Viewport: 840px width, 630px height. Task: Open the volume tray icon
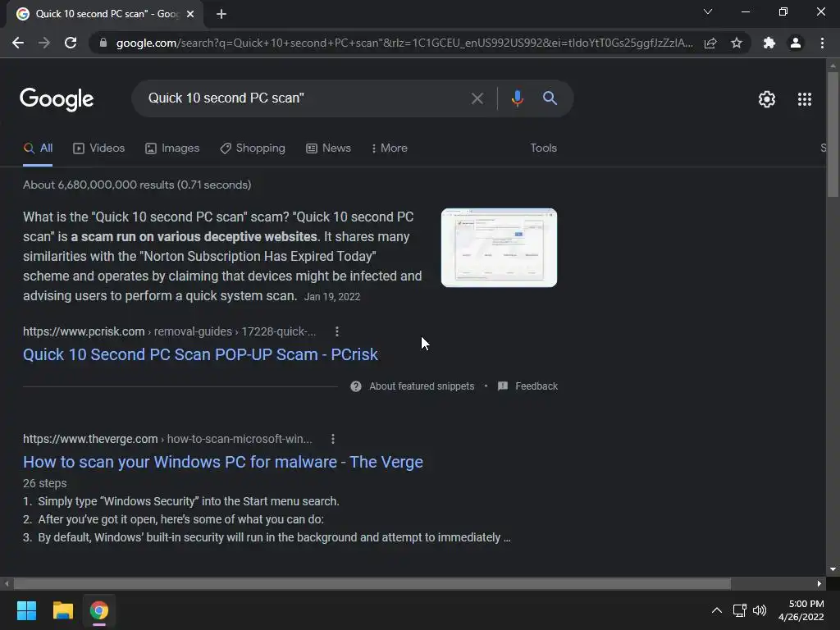760,610
